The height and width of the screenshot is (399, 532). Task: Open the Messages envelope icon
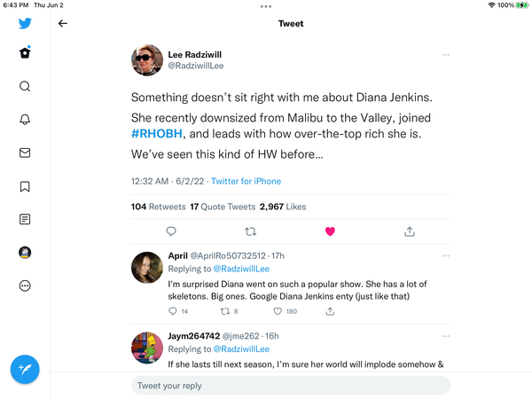coord(25,153)
